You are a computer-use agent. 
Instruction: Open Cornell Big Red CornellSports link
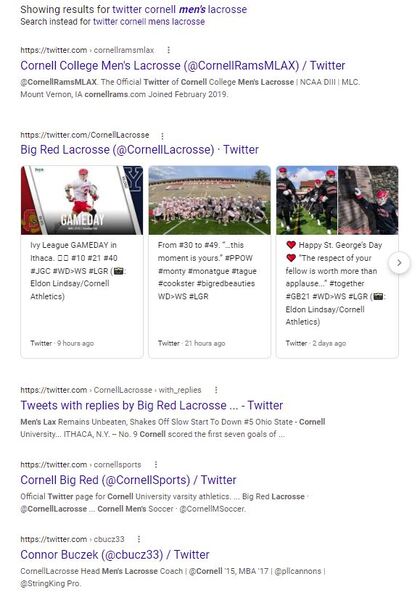[x=128, y=480]
